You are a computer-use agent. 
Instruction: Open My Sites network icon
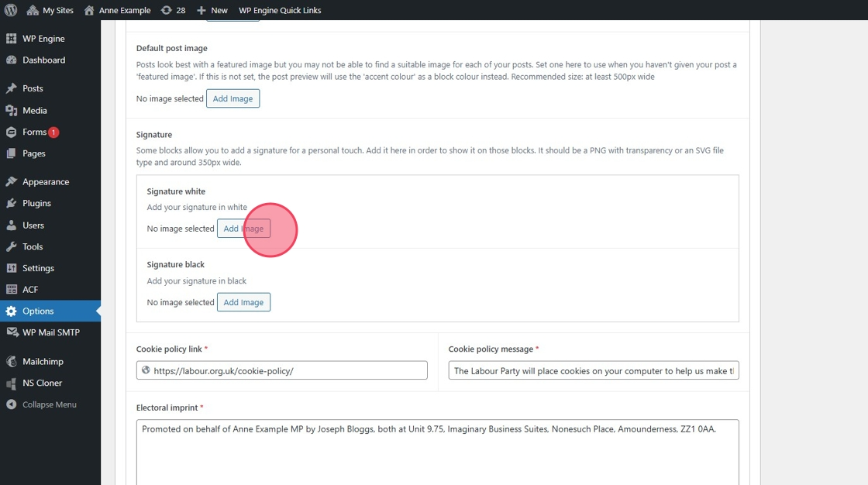coord(33,10)
